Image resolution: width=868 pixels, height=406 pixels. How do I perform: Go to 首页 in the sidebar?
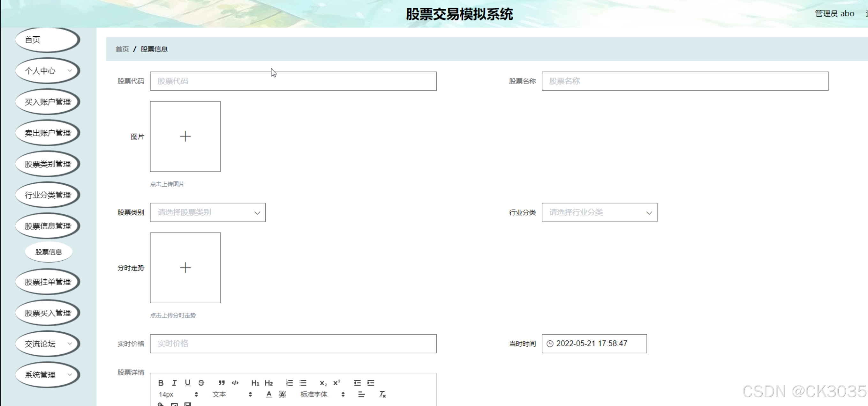pyautogui.click(x=48, y=40)
